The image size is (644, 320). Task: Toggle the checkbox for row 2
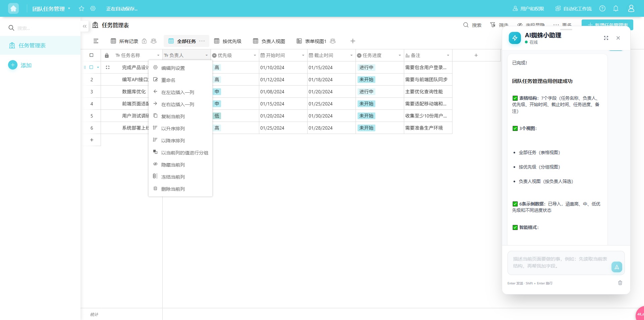[x=92, y=80]
